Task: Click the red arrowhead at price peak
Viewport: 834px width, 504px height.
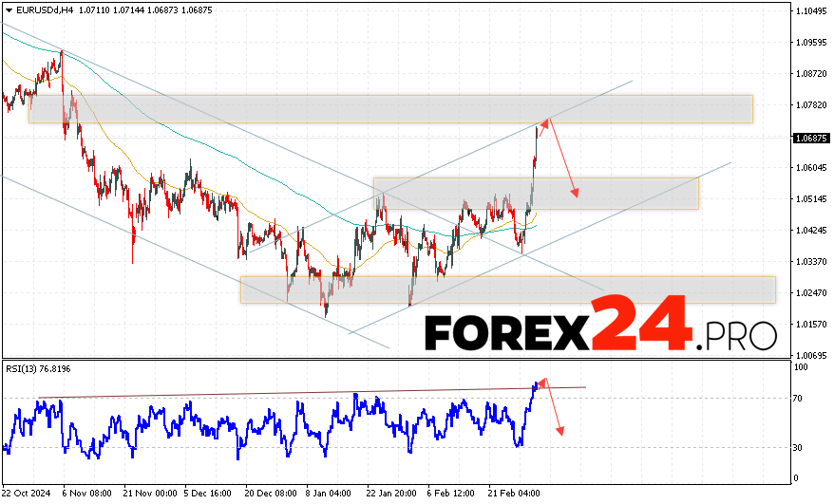Action: point(545,121)
